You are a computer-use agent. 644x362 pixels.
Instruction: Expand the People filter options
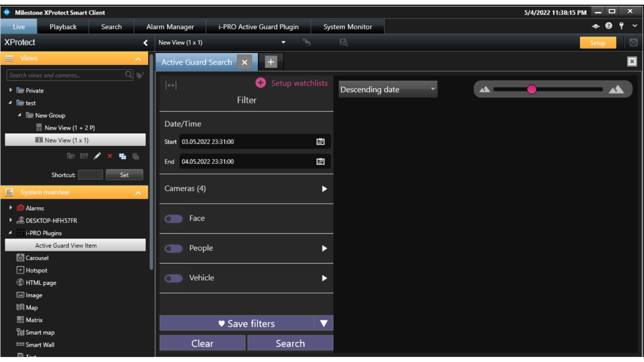tap(324, 248)
